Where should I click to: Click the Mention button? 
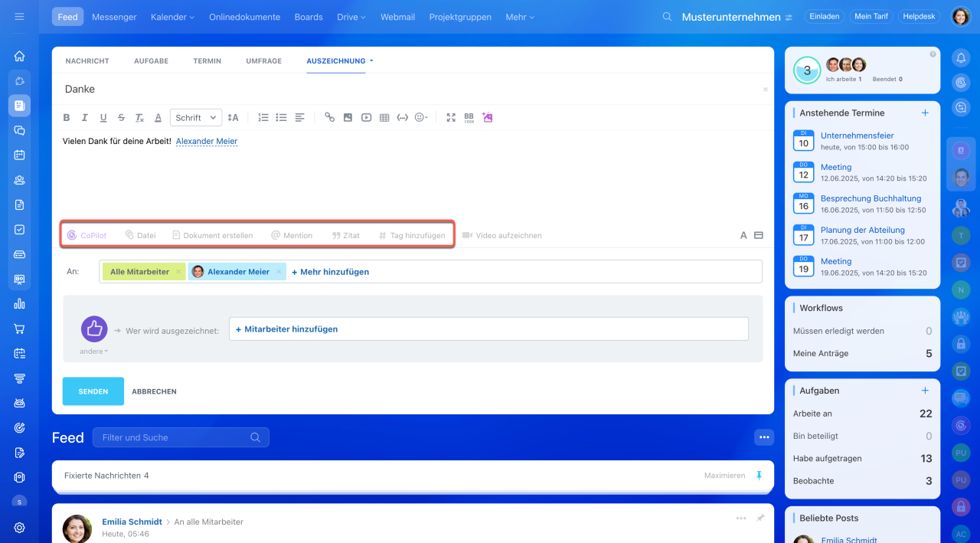[292, 235]
